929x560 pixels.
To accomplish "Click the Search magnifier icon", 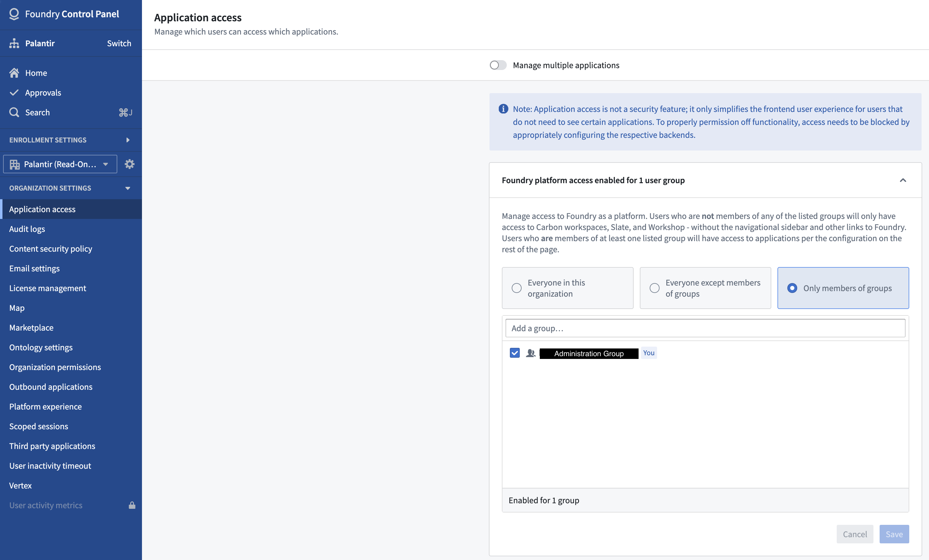I will pos(14,112).
